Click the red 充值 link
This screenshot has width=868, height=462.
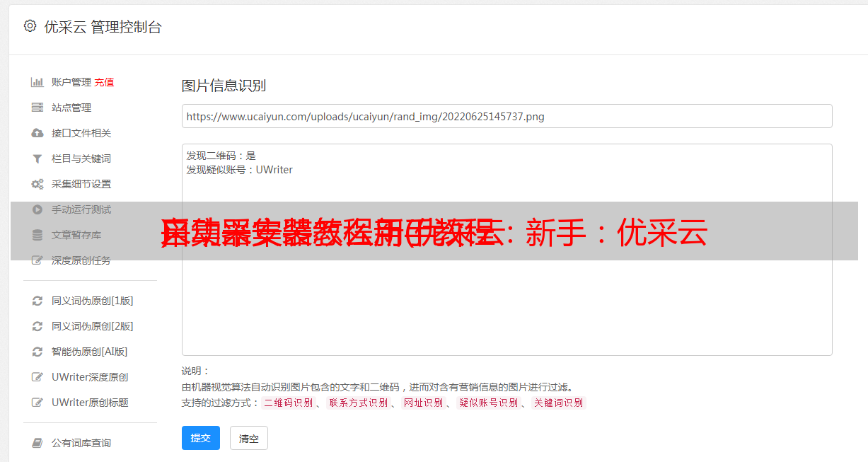point(104,82)
